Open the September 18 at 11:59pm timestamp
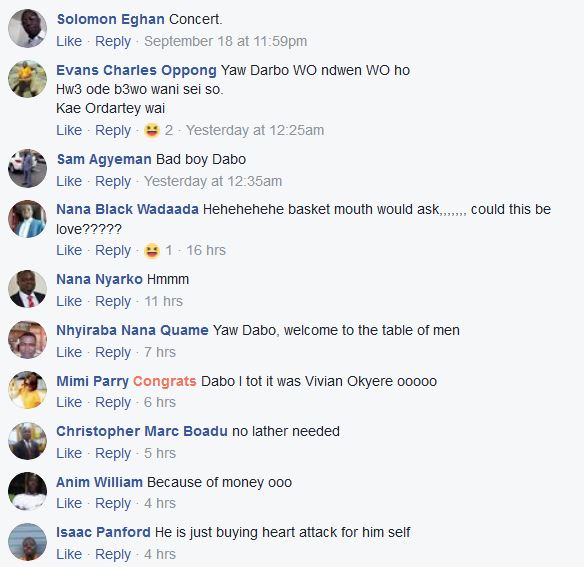The image size is (584, 567). point(226,41)
